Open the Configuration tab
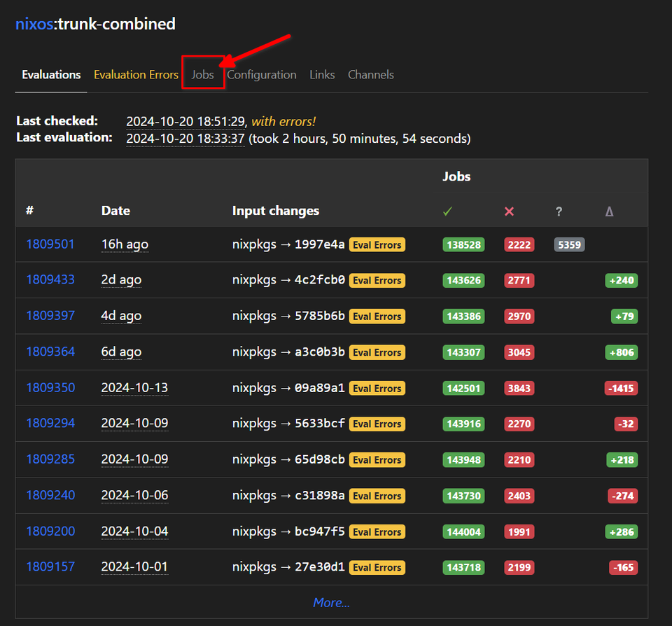This screenshot has height=626, width=672. click(262, 75)
